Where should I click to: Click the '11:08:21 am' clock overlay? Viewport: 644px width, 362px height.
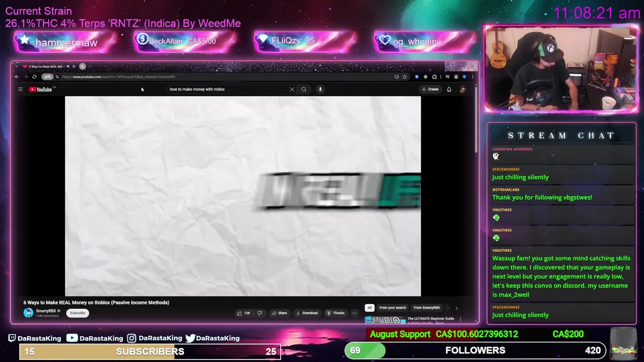point(596,13)
